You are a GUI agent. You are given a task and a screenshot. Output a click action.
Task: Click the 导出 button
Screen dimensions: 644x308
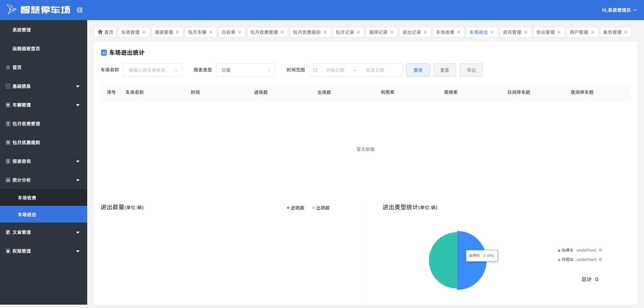tap(471, 70)
